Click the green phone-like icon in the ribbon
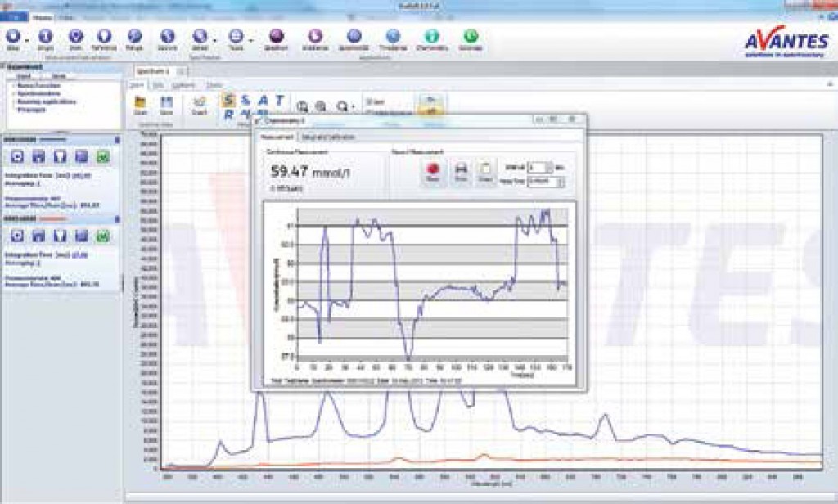This screenshot has height=504, width=838. point(471,36)
